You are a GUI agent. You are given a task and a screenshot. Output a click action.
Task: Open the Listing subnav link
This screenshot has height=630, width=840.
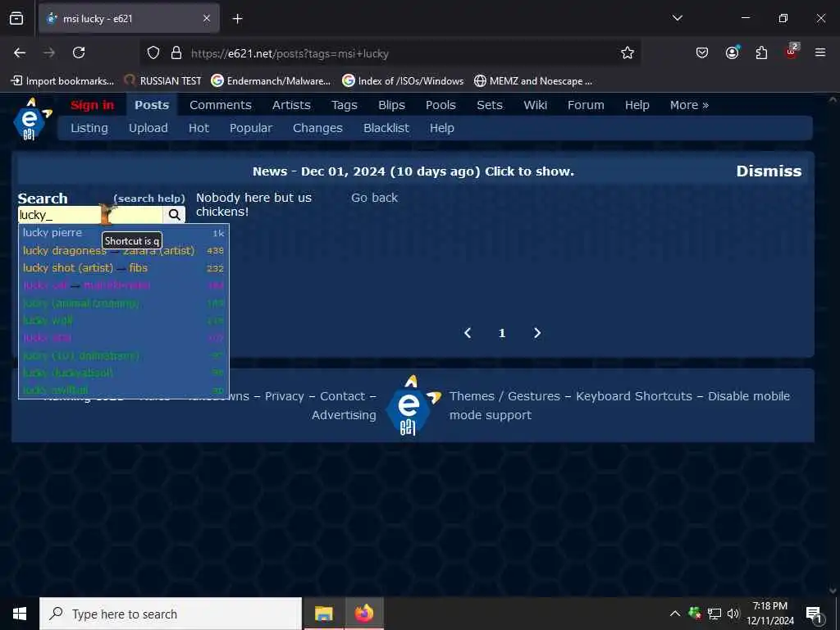[89, 128]
